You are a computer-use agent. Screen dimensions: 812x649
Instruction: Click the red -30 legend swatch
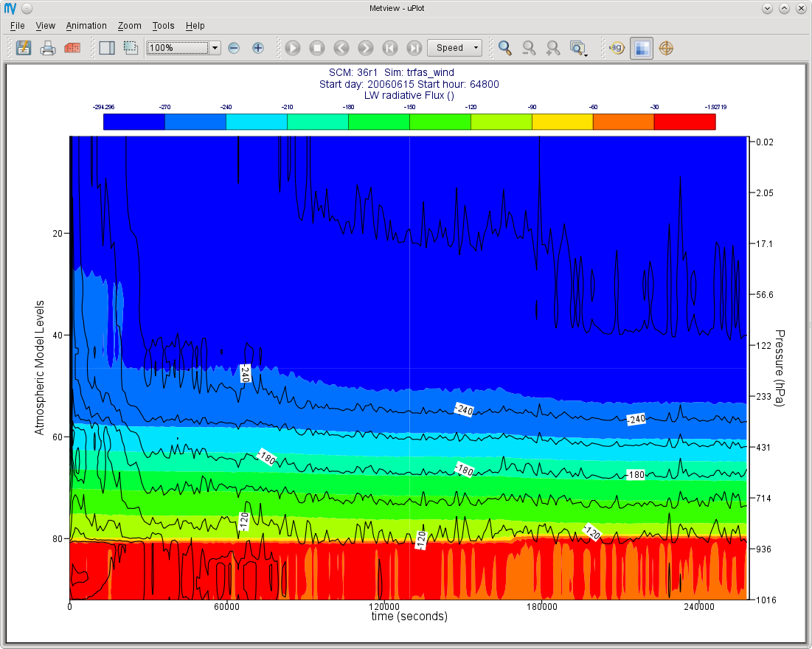tap(684, 122)
